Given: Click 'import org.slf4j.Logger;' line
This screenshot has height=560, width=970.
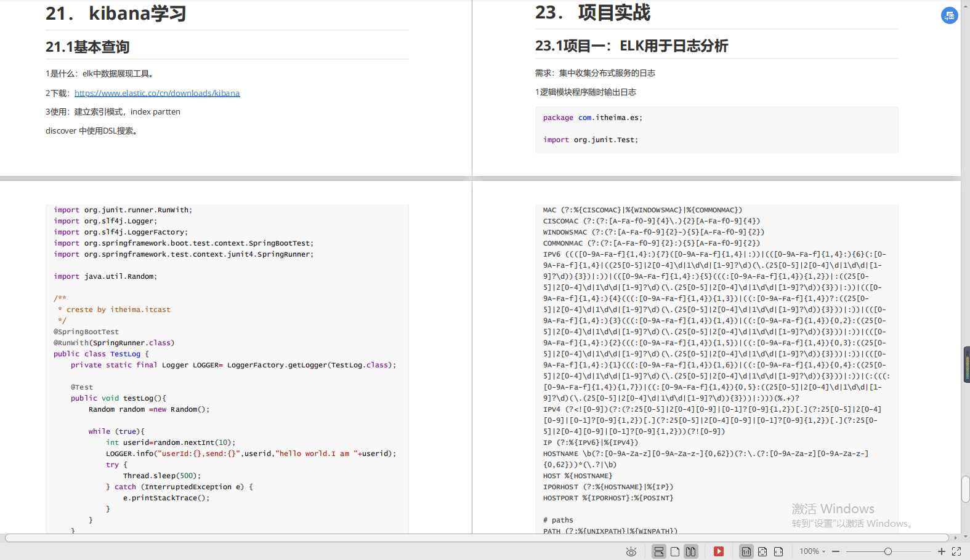Looking at the screenshot, I should tap(105, 221).
